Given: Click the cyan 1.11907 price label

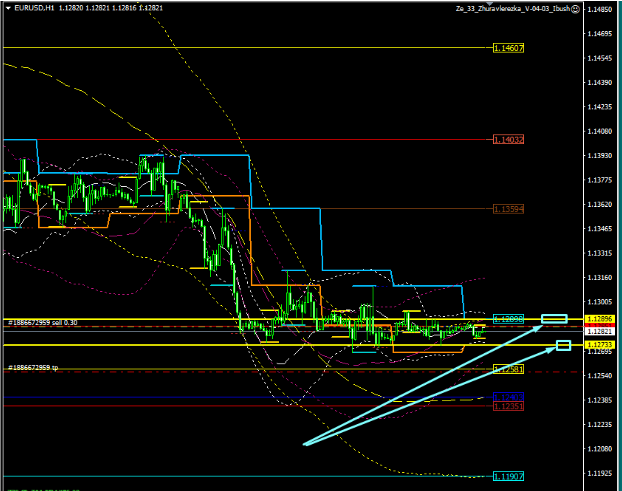Looking at the screenshot, I should click(x=509, y=477).
